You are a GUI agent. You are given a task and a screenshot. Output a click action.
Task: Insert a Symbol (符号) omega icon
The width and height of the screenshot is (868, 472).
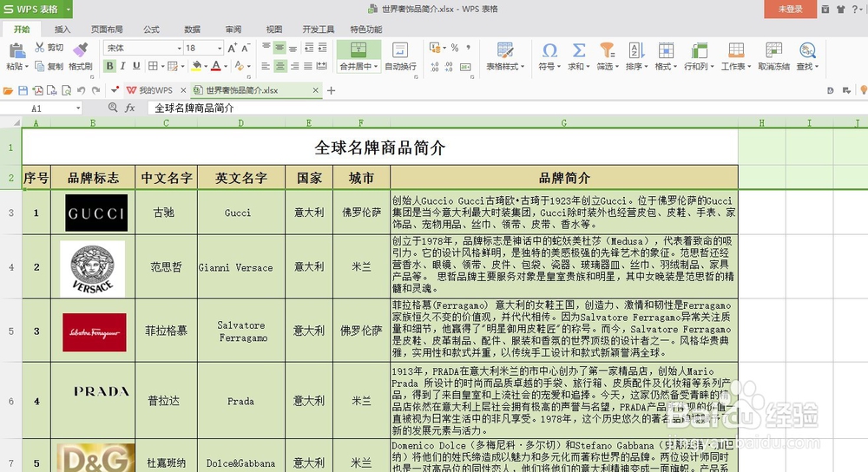[549, 50]
